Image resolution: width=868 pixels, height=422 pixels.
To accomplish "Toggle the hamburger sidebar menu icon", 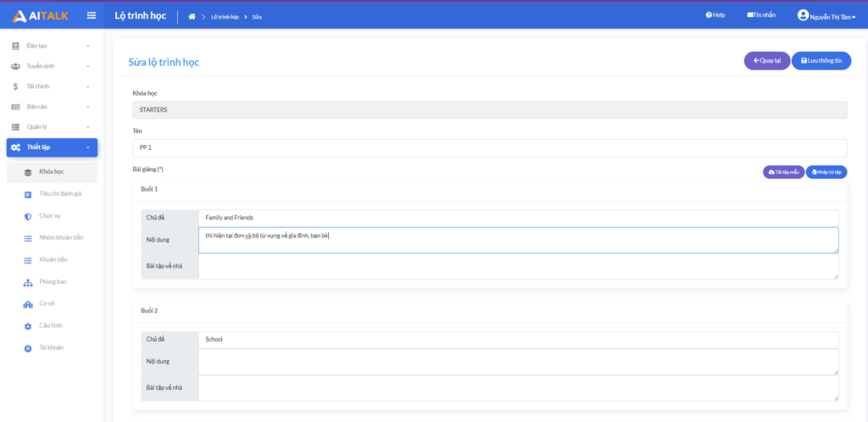I will tap(92, 15).
